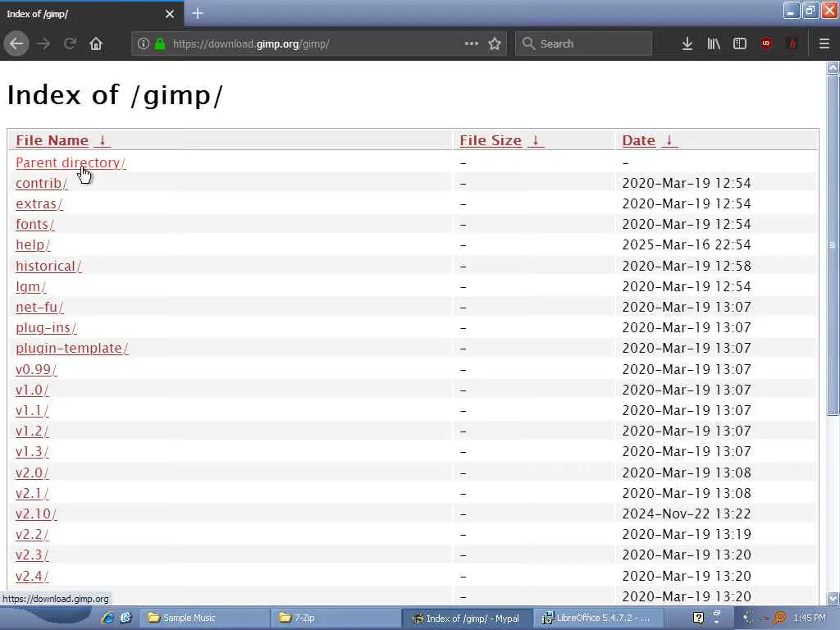840x630 pixels.
Task: Click the orange magnifier tray icon
Action: 780,618
